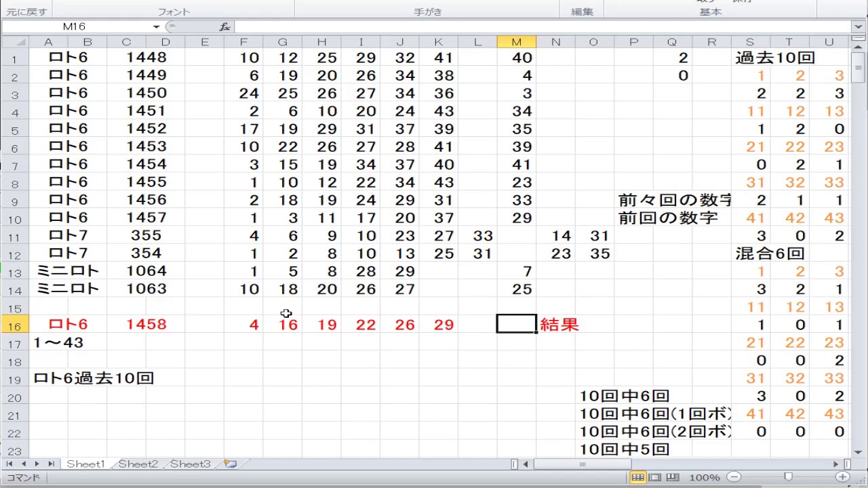Select cell 10回中5回

[625, 449]
